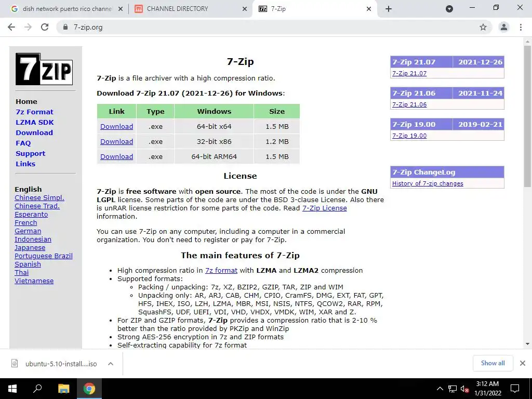Bookmark this page with the star icon

point(483,27)
